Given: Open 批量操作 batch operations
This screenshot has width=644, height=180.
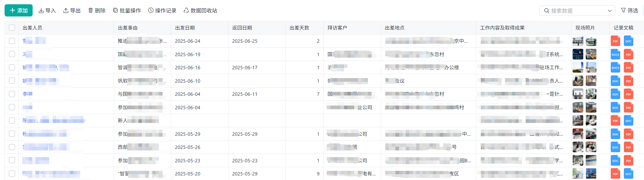Looking at the screenshot, I should (x=127, y=11).
